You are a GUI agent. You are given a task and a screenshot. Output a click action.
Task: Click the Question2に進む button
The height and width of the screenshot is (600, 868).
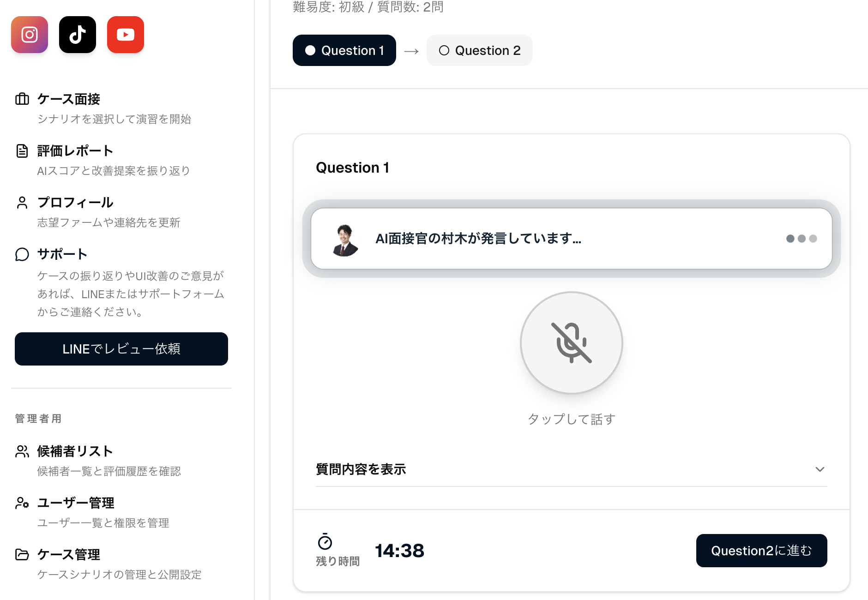tap(761, 551)
